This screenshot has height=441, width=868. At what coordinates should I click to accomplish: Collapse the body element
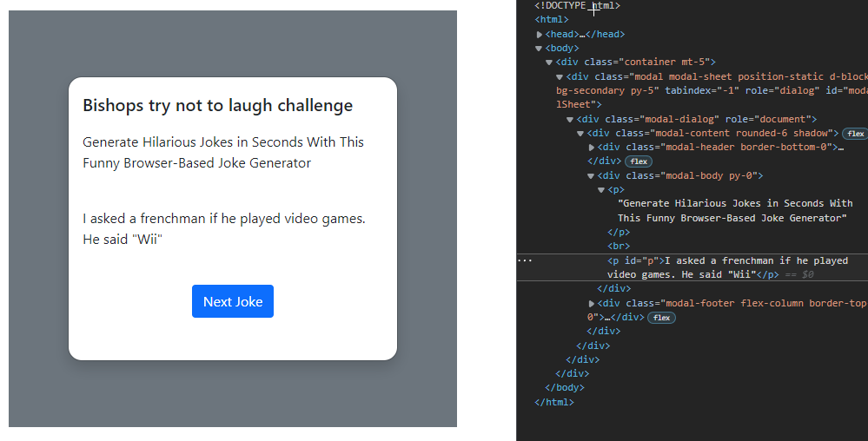click(539, 48)
